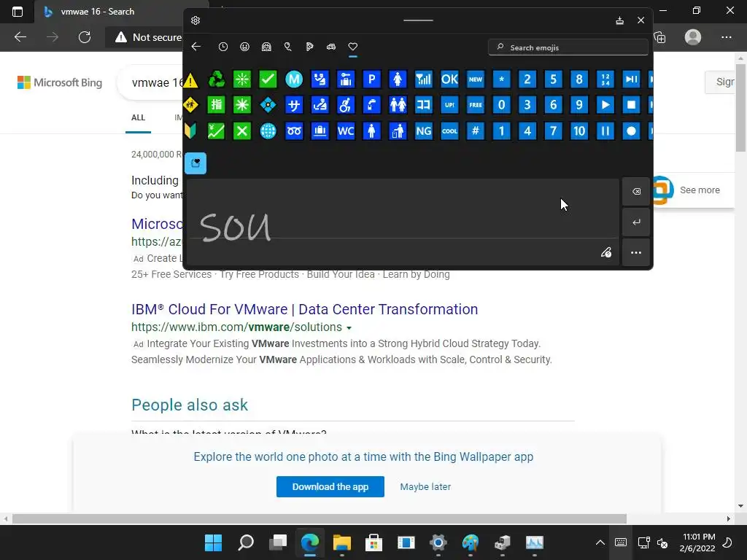Insert the NG button emoji
Image resolution: width=747 pixels, height=560 pixels.
click(x=424, y=131)
